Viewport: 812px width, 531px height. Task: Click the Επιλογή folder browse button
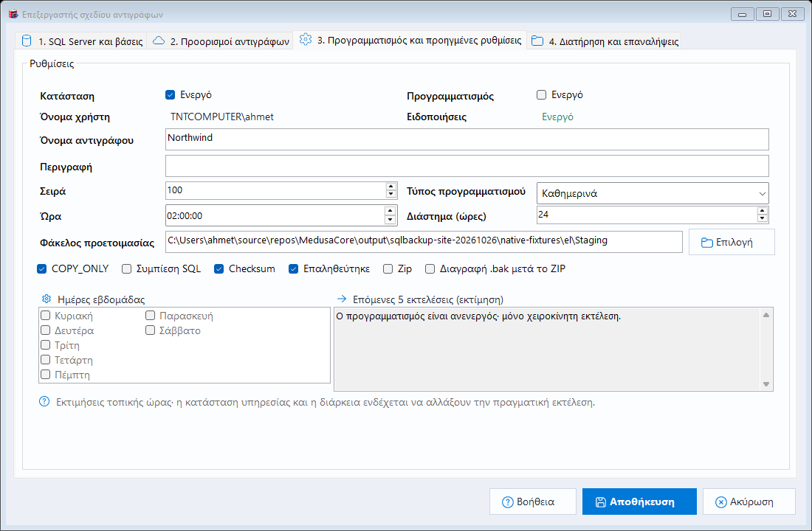click(x=732, y=242)
